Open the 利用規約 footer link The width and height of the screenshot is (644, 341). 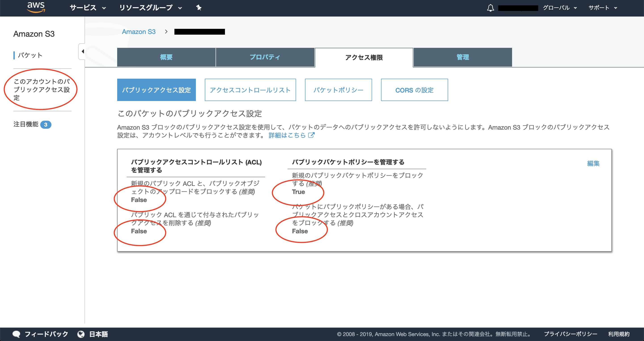(x=619, y=334)
